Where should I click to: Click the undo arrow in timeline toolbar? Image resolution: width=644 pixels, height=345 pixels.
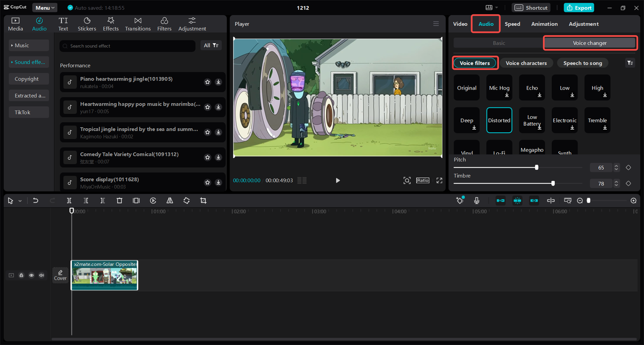[x=35, y=201]
